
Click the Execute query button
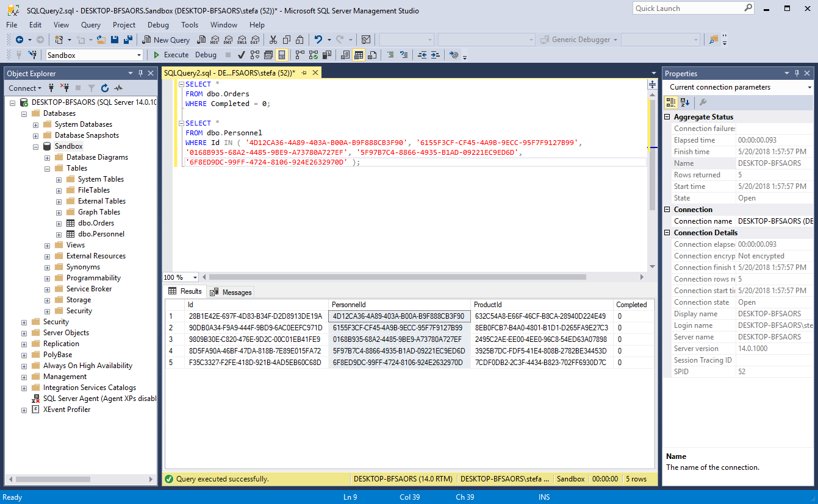[x=171, y=55]
